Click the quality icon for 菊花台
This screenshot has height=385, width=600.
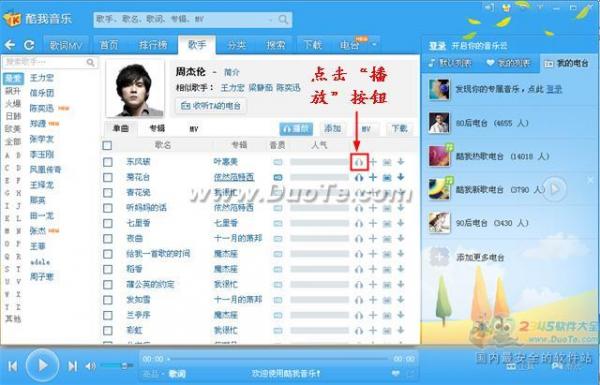tap(278, 177)
